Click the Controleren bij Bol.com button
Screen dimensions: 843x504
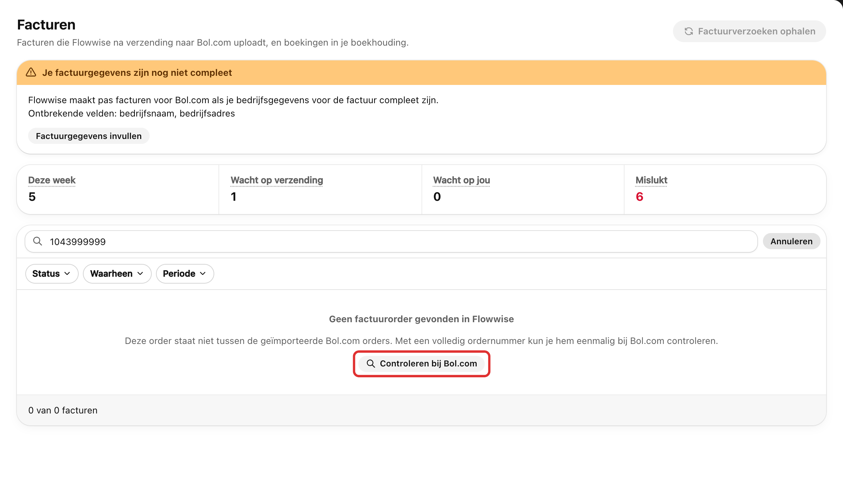tap(421, 364)
